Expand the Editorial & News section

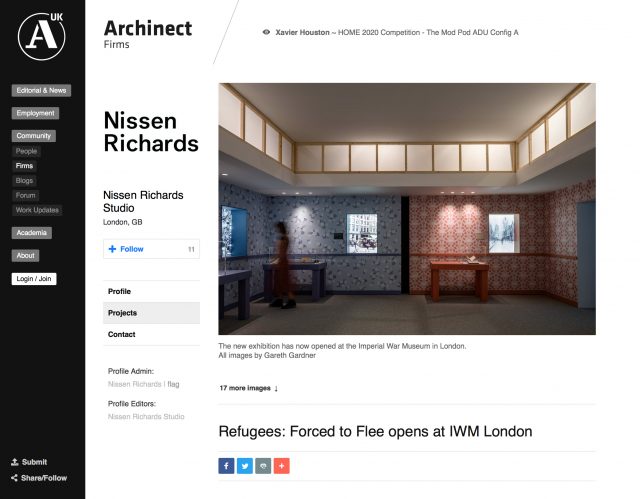(41, 90)
